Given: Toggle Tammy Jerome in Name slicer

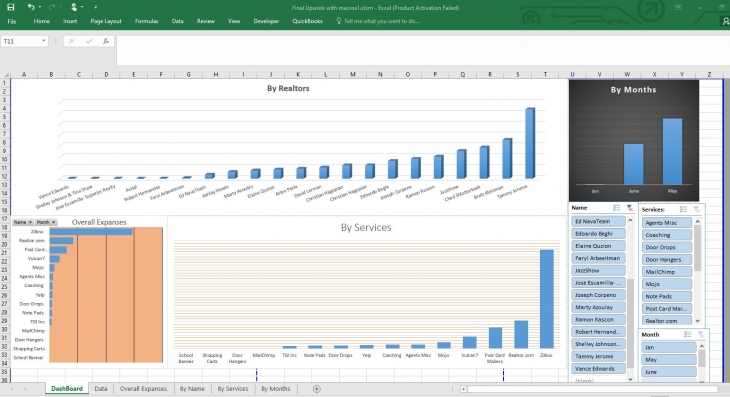Looking at the screenshot, I should pos(598,357).
